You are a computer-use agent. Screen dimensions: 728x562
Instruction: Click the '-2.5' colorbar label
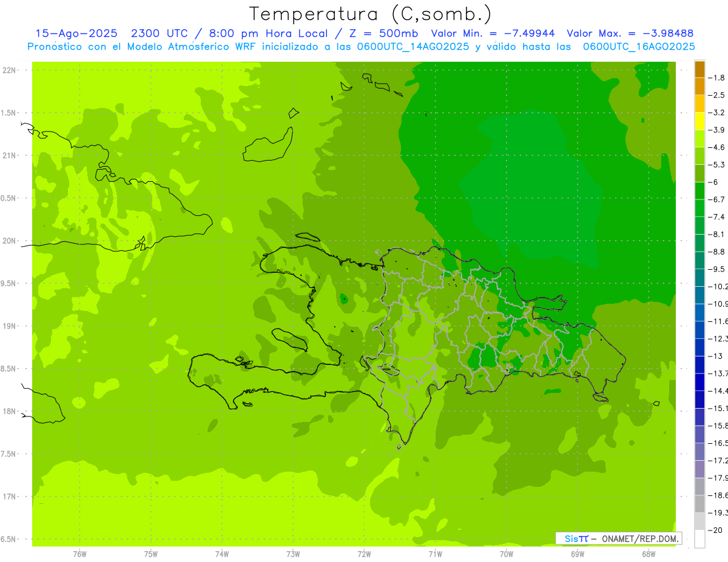(716, 95)
